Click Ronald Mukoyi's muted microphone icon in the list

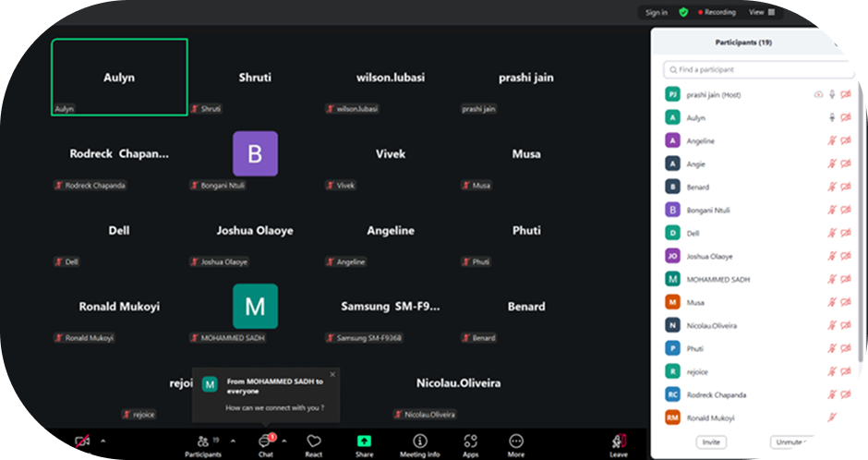pos(832,418)
